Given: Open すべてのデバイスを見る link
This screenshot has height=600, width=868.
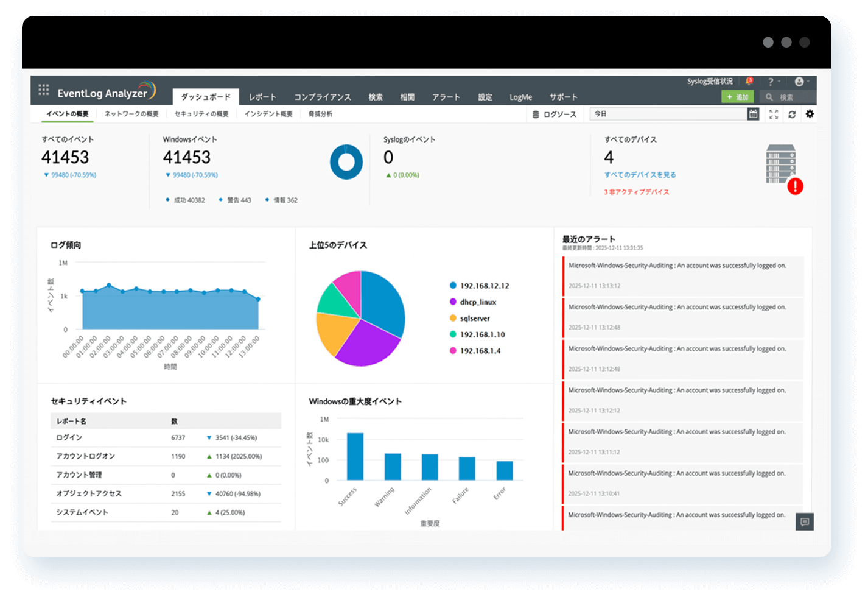Looking at the screenshot, I should [x=640, y=174].
